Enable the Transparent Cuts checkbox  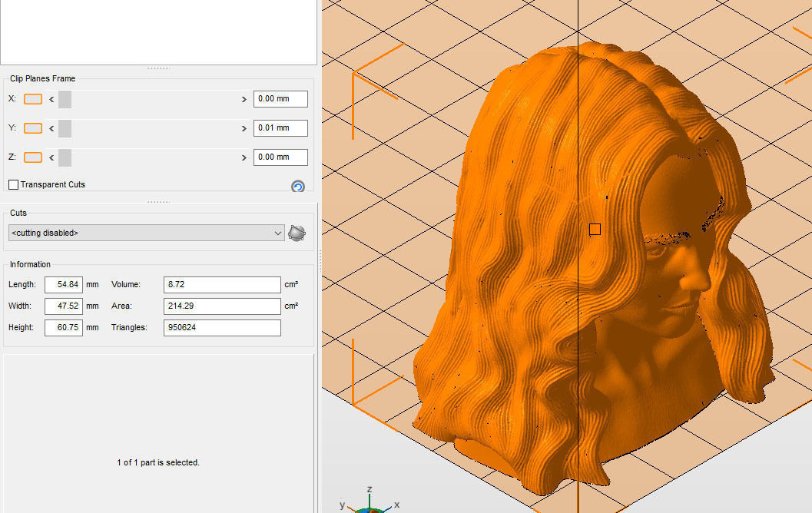point(14,184)
